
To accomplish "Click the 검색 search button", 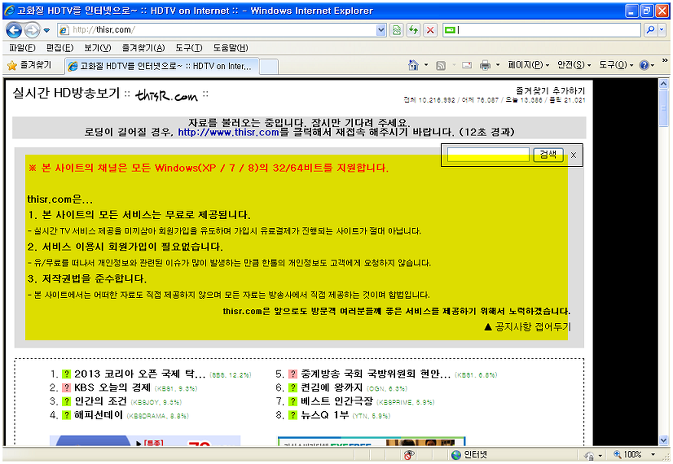I will point(548,155).
